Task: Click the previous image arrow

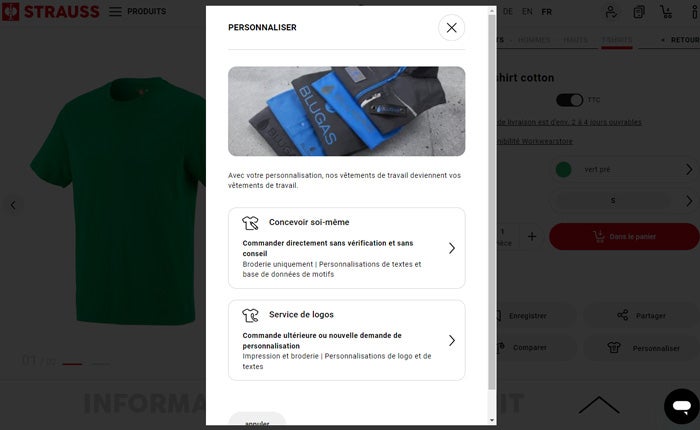Action: pyautogui.click(x=13, y=205)
